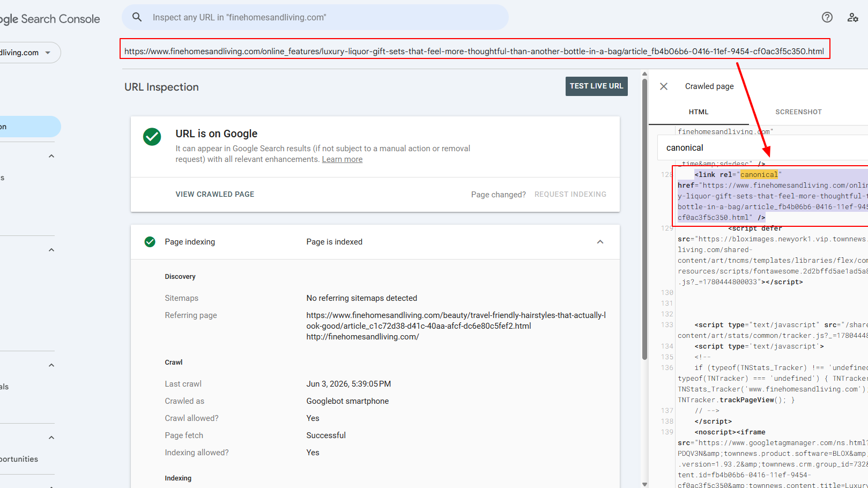Select the highlighted sidebar menu item

[30, 127]
